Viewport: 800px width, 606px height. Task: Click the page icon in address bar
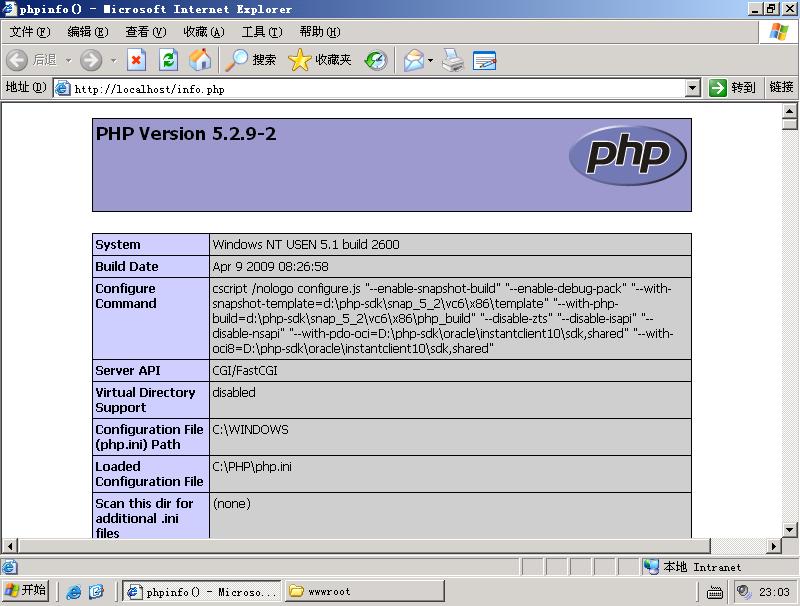coord(62,88)
